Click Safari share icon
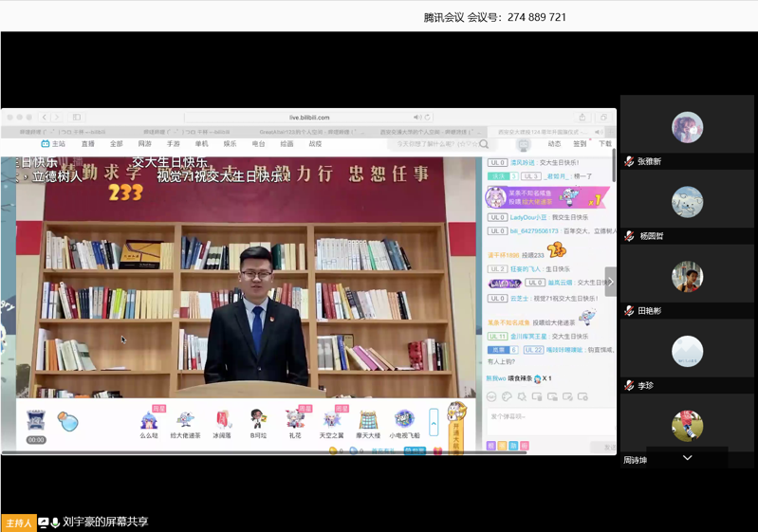 (582, 117)
